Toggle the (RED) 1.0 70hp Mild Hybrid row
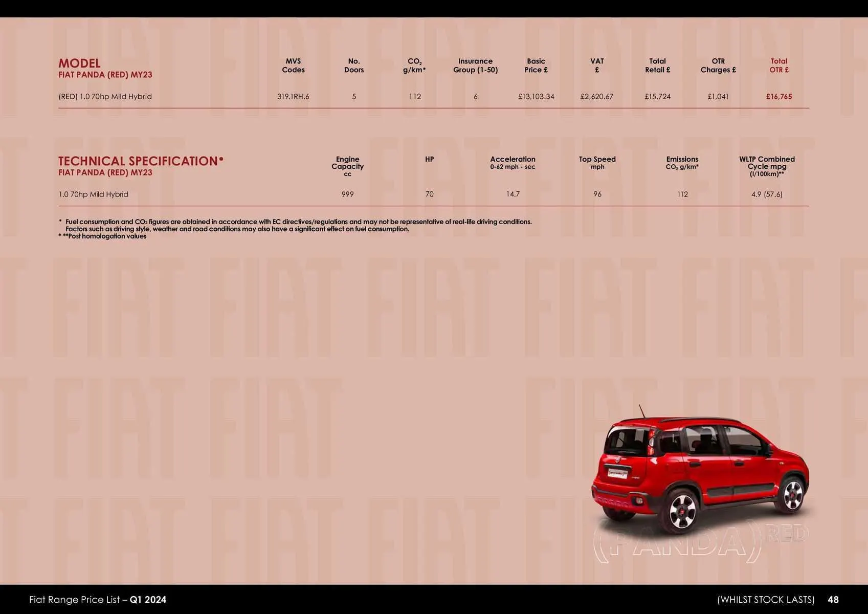This screenshot has height=614, width=868. 105,96
